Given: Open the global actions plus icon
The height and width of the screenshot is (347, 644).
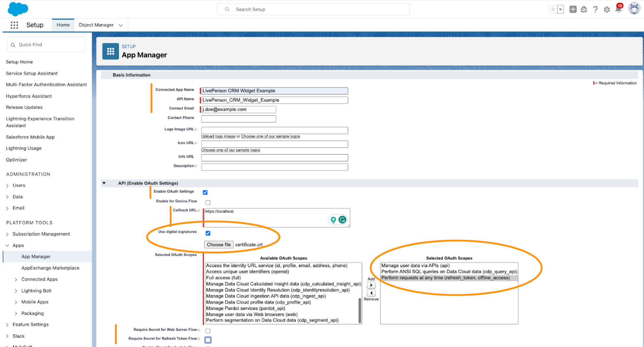Looking at the screenshot, I should coord(573,9).
